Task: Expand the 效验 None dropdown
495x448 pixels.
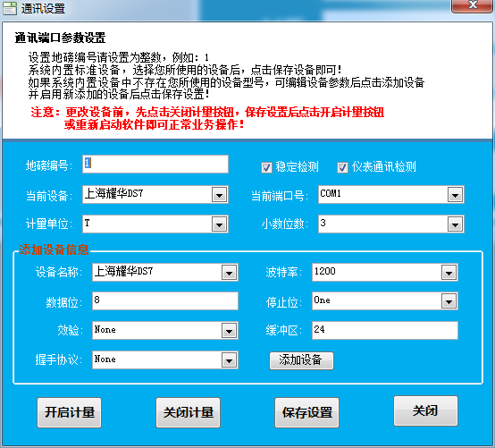Action: (x=230, y=331)
